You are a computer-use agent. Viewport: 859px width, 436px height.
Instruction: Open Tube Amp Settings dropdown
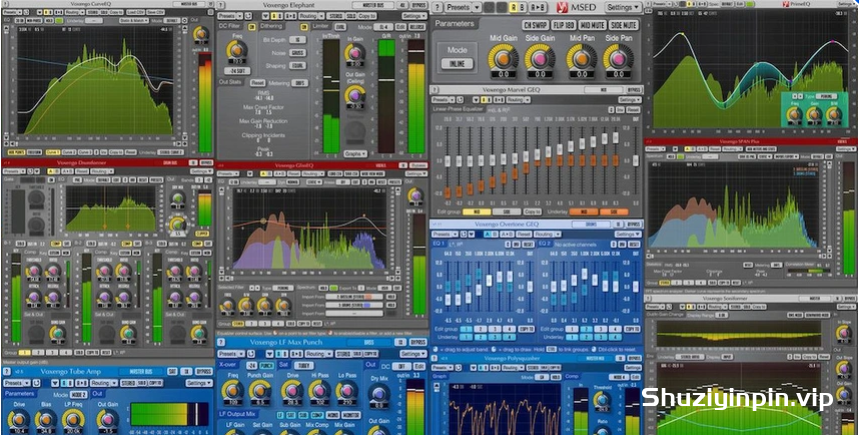[198, 383]
